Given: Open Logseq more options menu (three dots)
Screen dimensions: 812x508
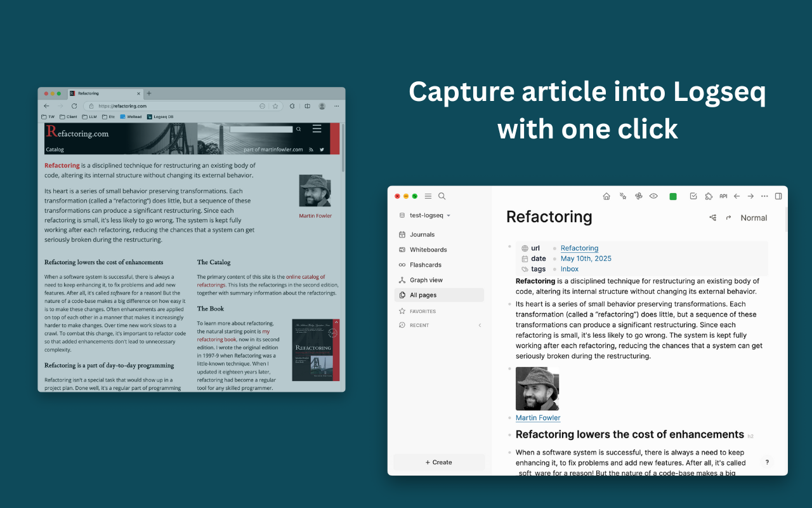Looking at the screenshot, I should pos(764,196).
